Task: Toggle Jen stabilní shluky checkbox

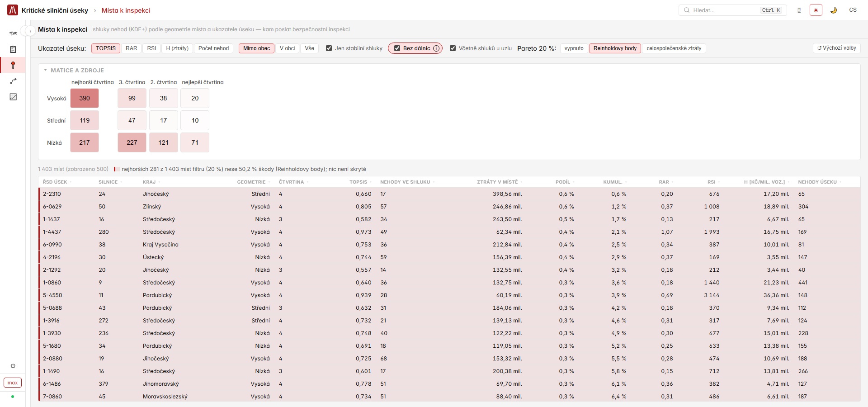Action: coord(329,48)
